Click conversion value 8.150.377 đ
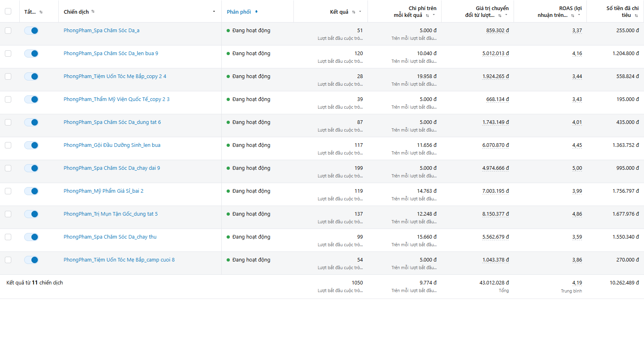The image size is (644, 342). pos(495,214)
